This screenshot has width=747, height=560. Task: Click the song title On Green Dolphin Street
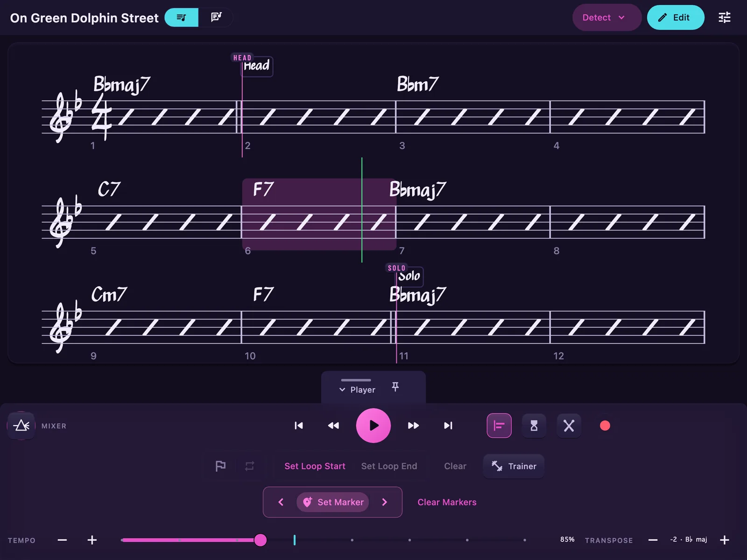click(x=85, y=18)
